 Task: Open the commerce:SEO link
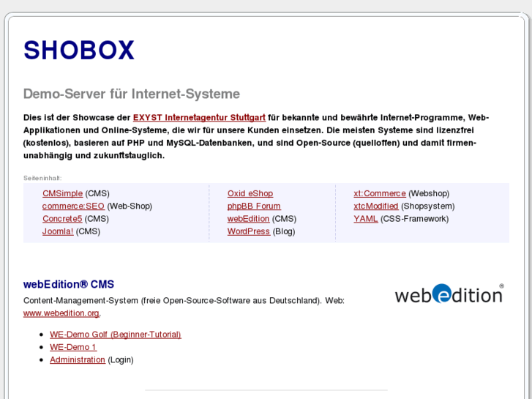(x=73, y=206)
